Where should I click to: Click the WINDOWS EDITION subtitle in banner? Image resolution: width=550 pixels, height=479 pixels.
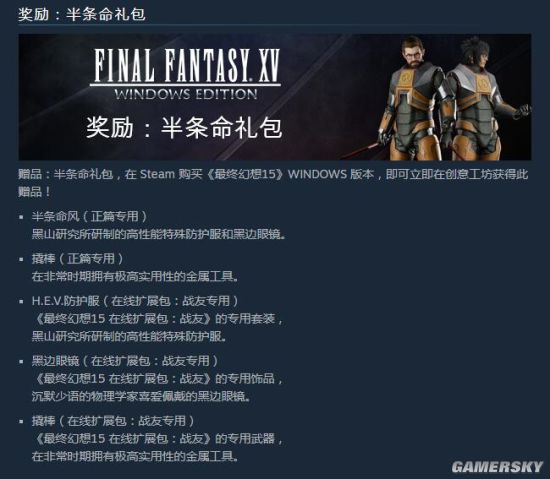click(186, 94)
